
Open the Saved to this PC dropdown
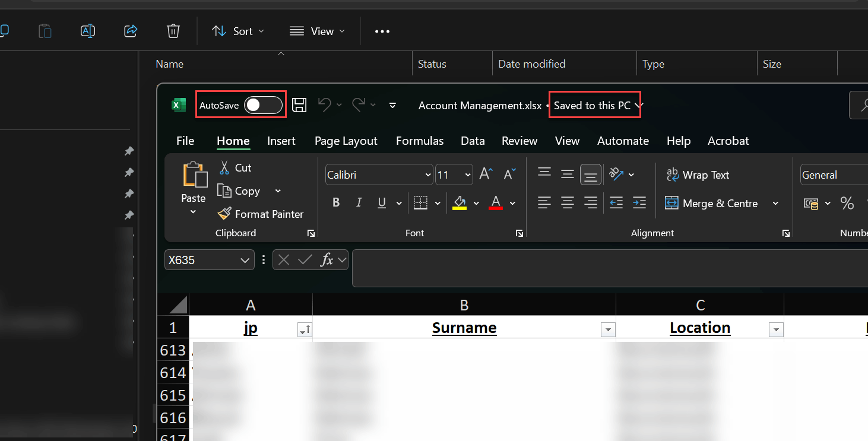coord(639,105)
